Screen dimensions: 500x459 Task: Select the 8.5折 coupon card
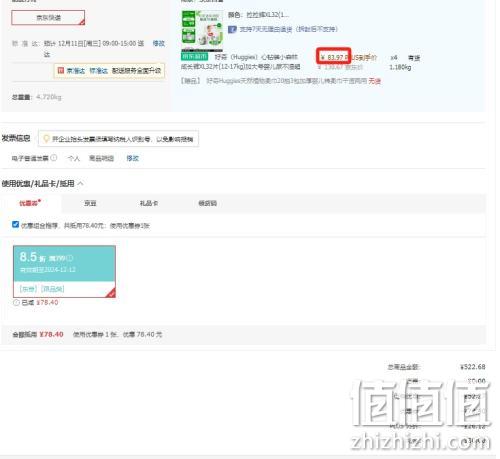point(64,271)
